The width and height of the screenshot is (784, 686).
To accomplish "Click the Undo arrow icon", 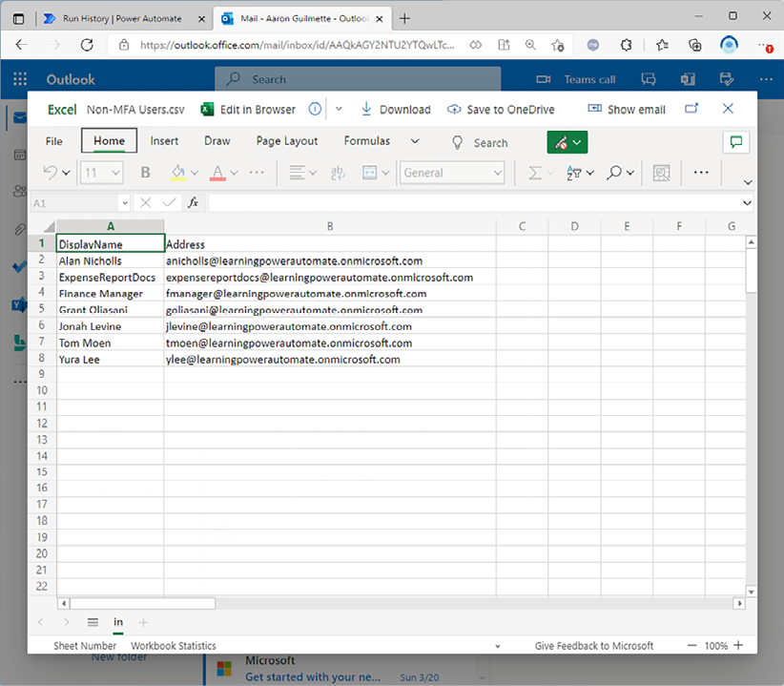I will [x=51, y=173].
